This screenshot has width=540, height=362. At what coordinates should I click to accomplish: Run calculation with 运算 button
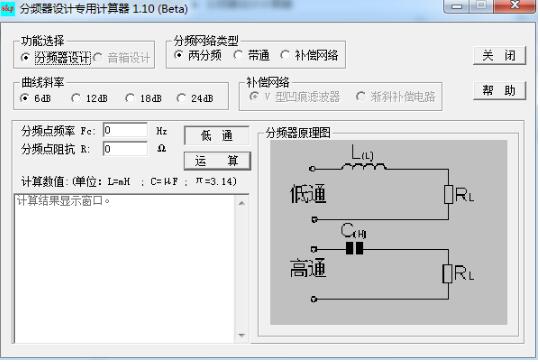[x=217, y=161]
